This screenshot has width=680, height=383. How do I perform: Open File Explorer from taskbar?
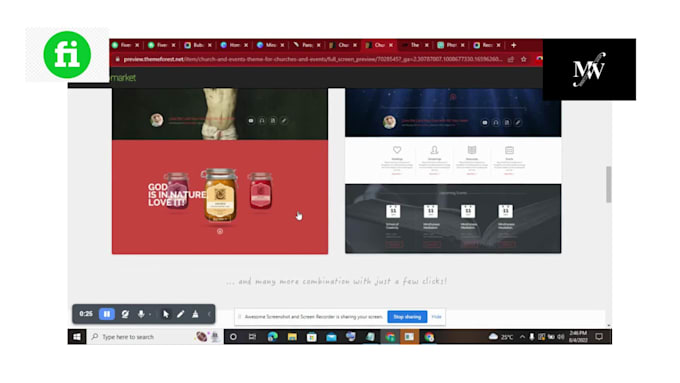(292, 337)
